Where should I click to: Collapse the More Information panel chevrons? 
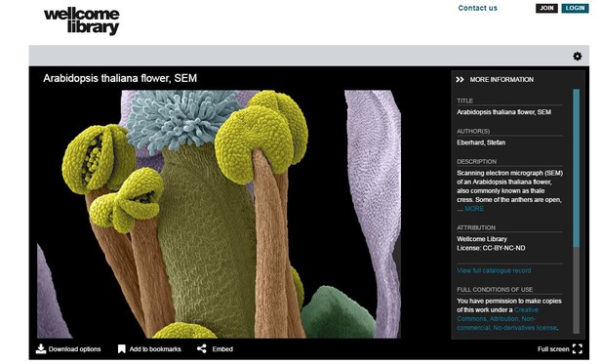coord(460,79)
